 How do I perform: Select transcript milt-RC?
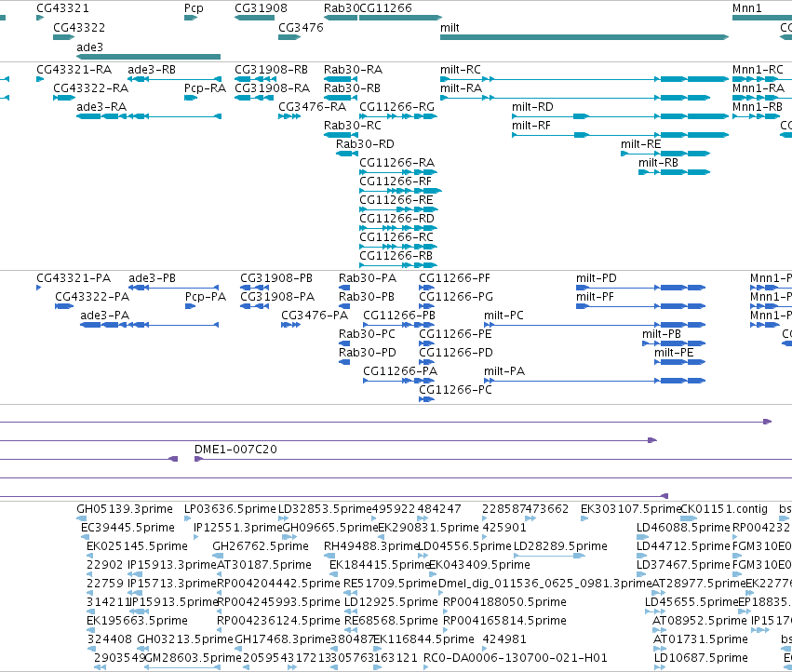(x=584, y=79)
